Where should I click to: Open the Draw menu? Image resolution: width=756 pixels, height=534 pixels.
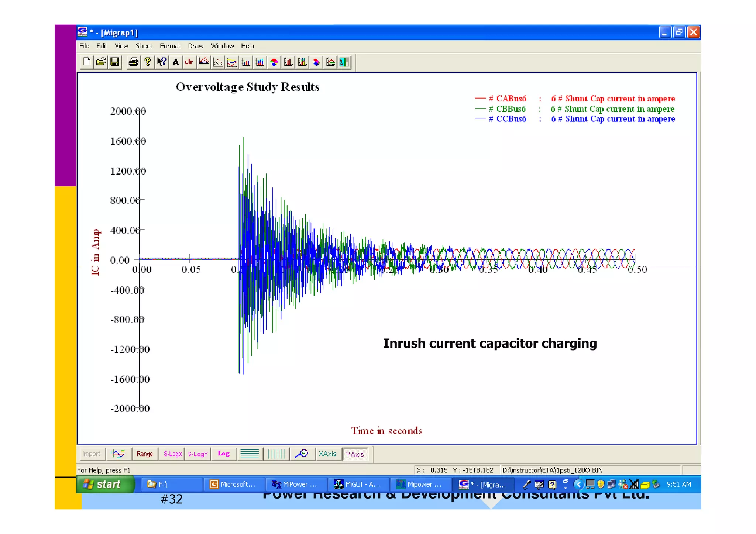(x=196, y=46)
